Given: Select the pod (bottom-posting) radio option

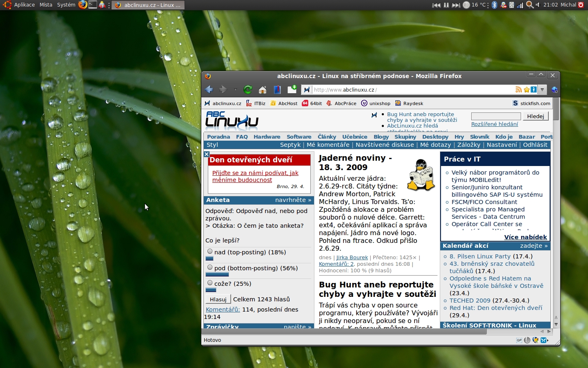Looking at the screenshot, I should click(210, 267).
